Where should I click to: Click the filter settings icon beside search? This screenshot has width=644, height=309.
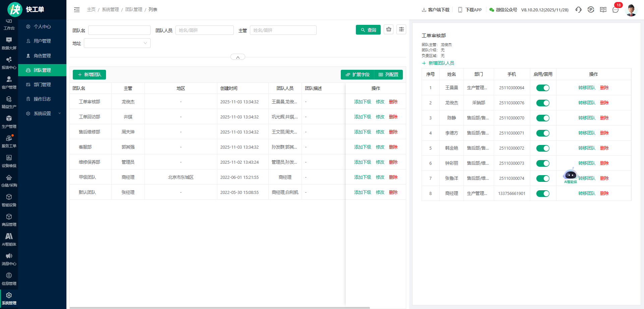(401, 30)
